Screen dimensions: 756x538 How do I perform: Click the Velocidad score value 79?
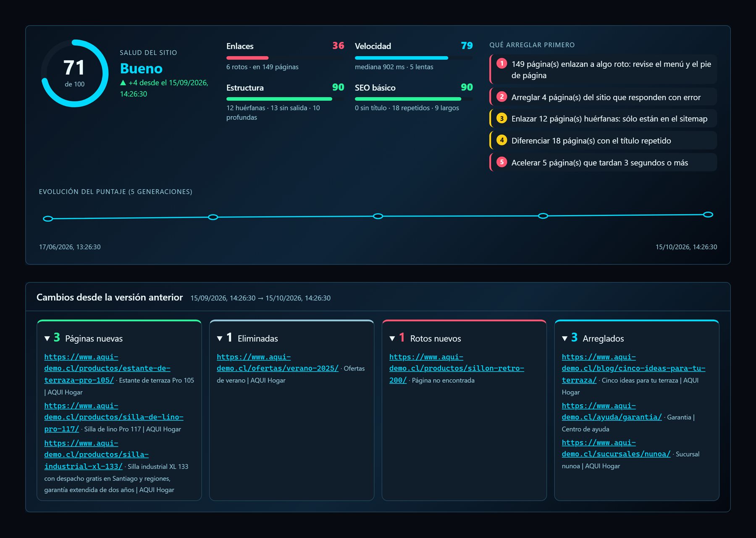click(x=467, y=46)
